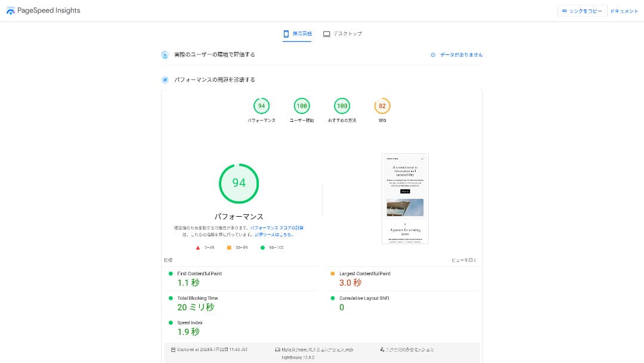Viewport: 644px width, 363px height.
Task: Click the page screenshot thumbnail
Action: pyautogui.click(x=405, y=199)
